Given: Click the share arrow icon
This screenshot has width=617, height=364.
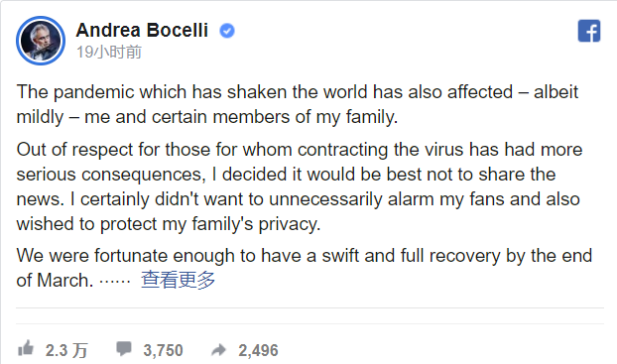Looking at the screenshot, I should click(219, 350).
